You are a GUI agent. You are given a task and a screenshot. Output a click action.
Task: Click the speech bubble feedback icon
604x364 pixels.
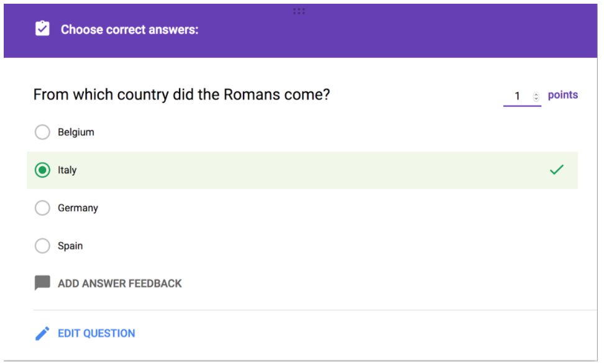pos(42,283)
